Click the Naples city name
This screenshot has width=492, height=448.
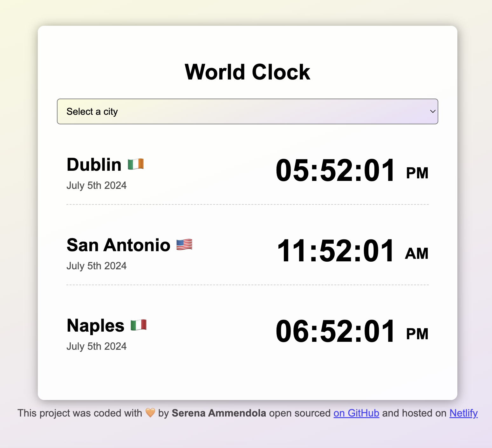point(95,326)
